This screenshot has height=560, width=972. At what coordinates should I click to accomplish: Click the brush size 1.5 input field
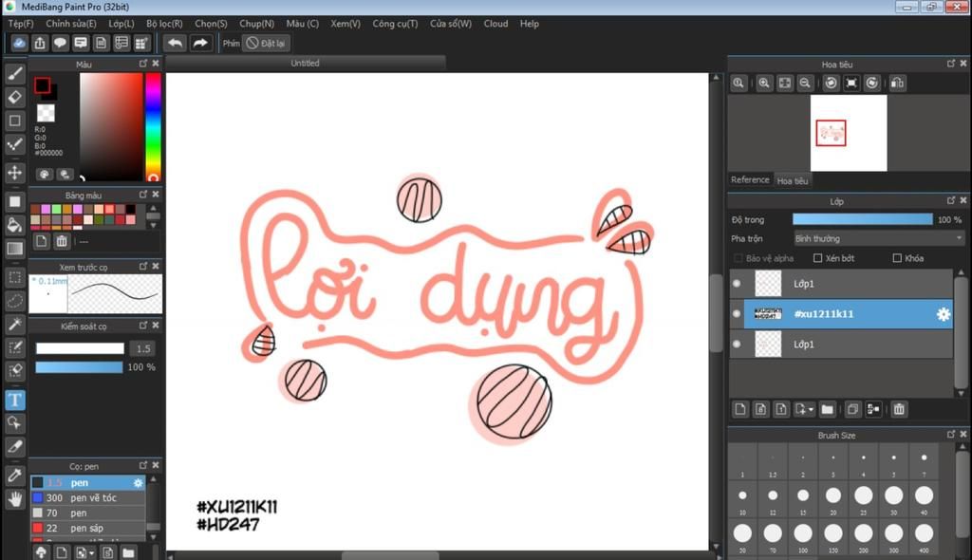(143, 348)
